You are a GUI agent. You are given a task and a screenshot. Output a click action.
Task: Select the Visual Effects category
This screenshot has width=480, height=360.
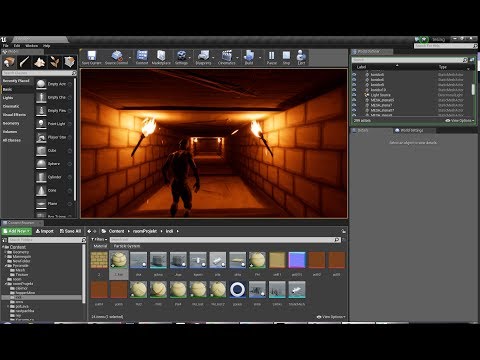pos(14,115)
